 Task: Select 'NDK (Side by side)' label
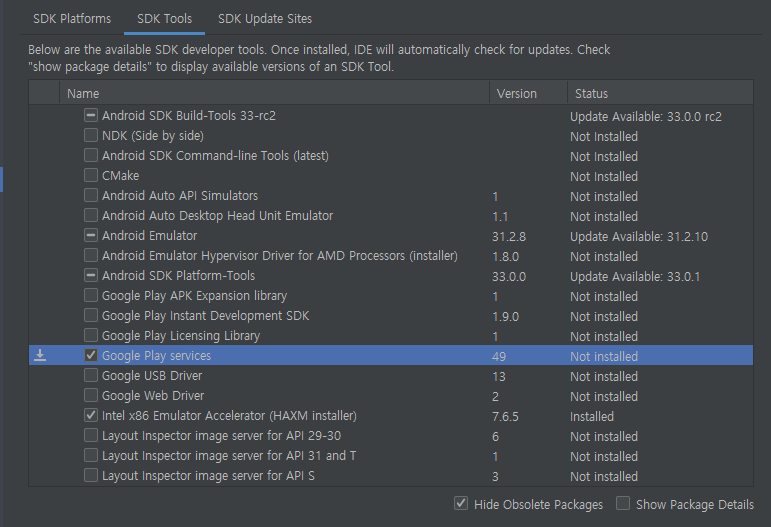pos(153,135)
